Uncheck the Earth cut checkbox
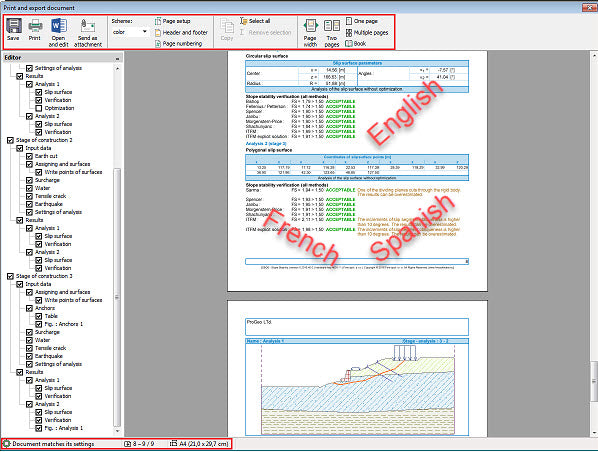The width and height of the screenshot is (598, 452). [29, 156]
